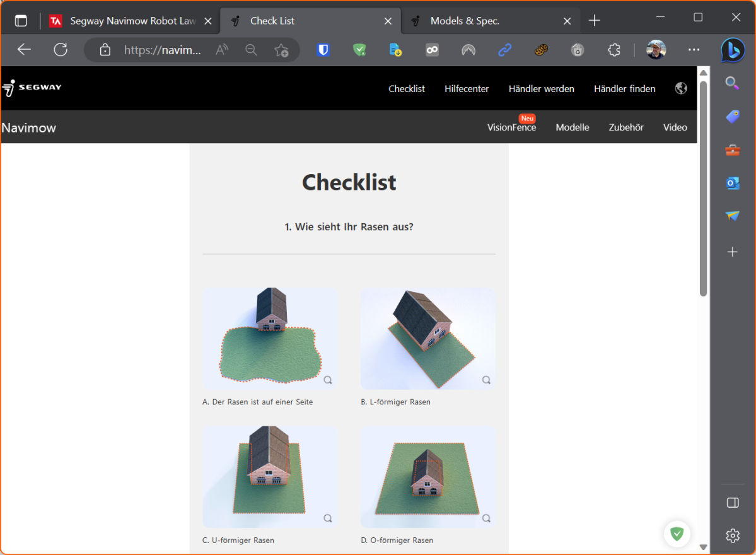Click the vertical scrollbar thumb
The image size is (756, 555).
[x=704, y=188]
